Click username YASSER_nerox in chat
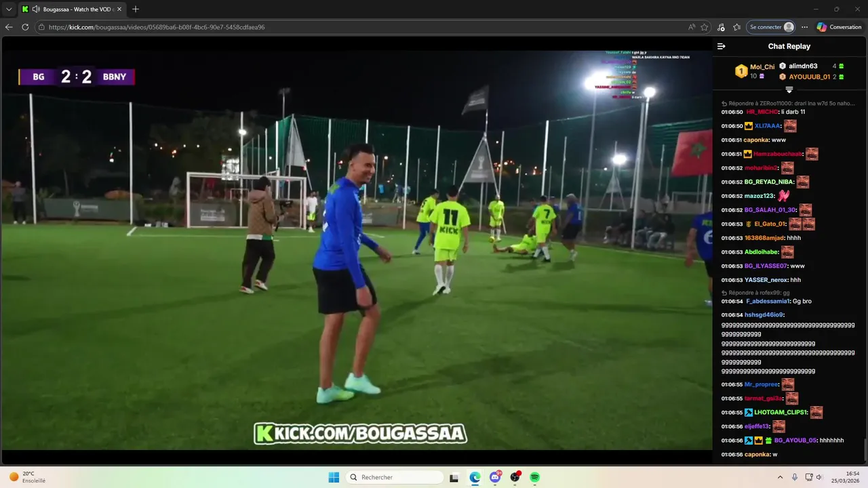 click(766, 280)
